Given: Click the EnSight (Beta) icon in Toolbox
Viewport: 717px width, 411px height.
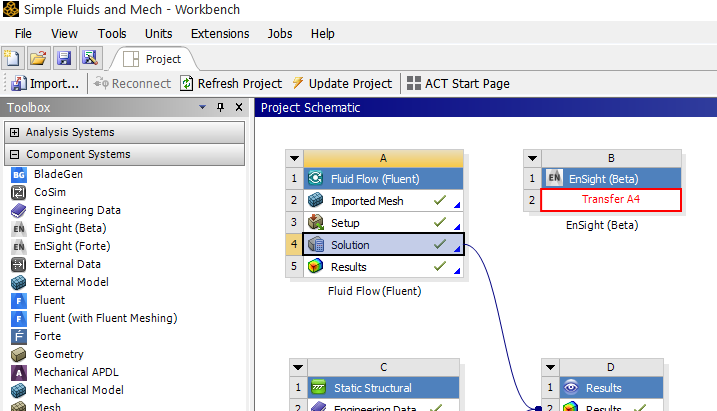Looking at the screenshot, I should (x=19, y=229).
